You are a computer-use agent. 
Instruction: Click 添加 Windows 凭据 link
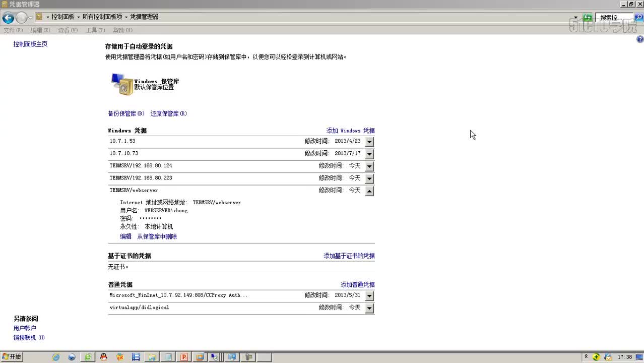pyautogui.click(x=350, y=131)
